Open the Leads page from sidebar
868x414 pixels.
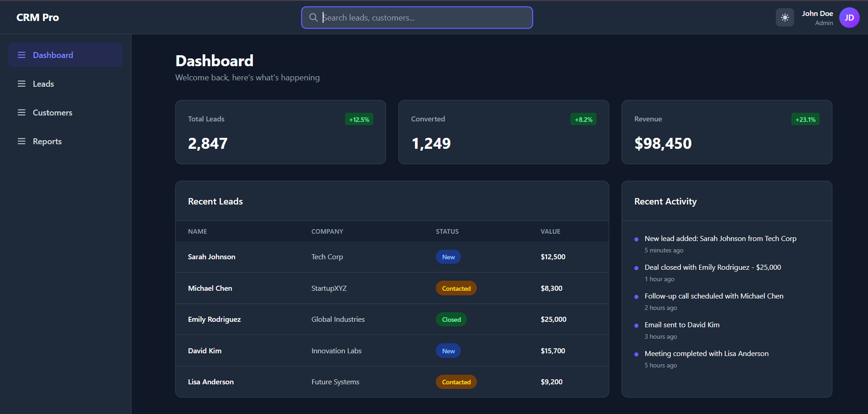[43, 84]
